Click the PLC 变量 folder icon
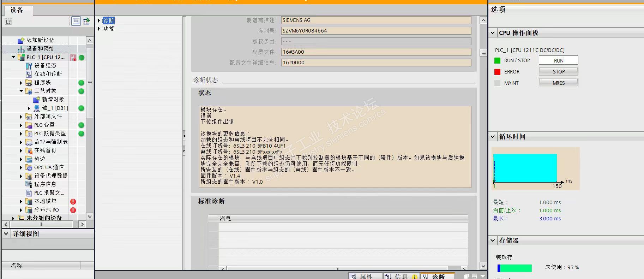This screenshot has width=644, height=279. click(x=29, y=125)
